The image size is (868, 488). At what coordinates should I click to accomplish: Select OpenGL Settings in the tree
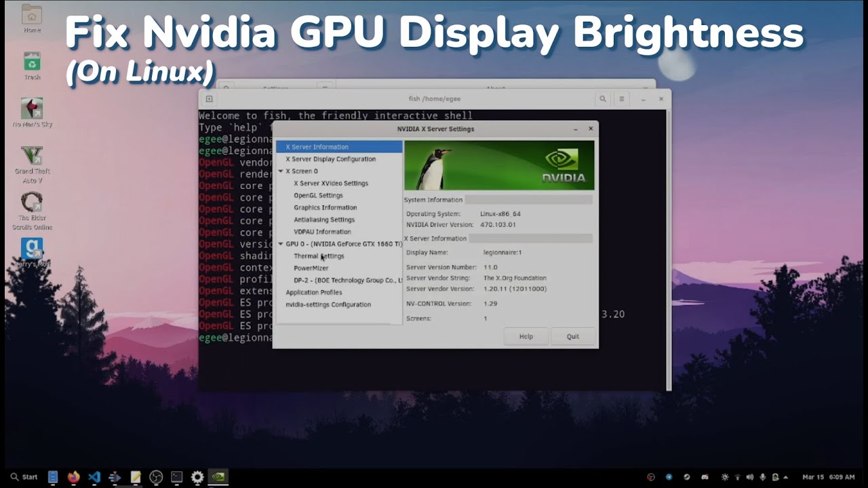coord(318,195)
